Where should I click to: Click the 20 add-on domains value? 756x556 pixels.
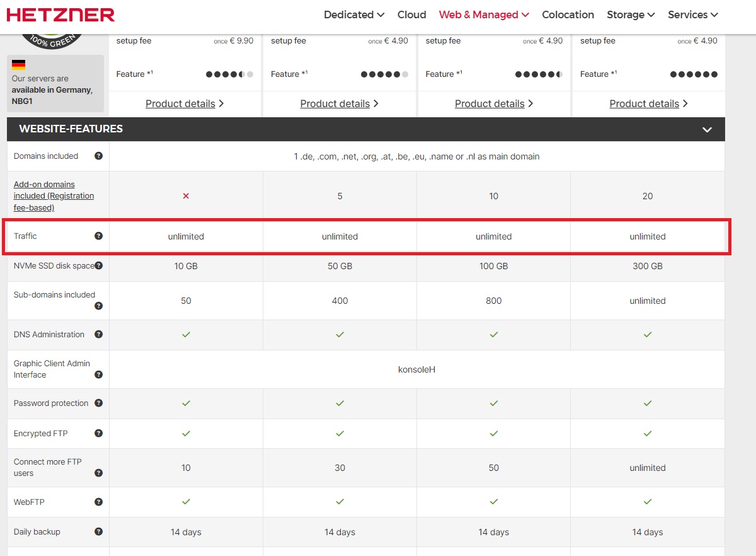pos(648,196)
